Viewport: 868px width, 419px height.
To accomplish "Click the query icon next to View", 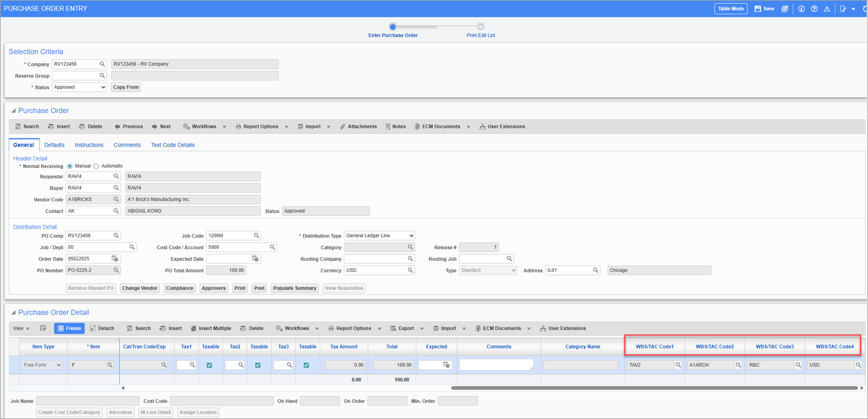I will 43,329.
